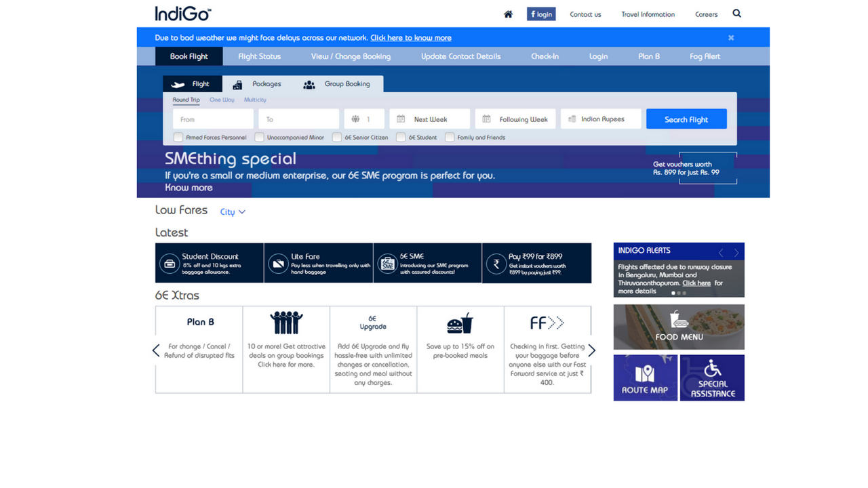This screenshot has width=868, height=488.
Task: Open the Contact us link
Action: (x=585, y=14)
